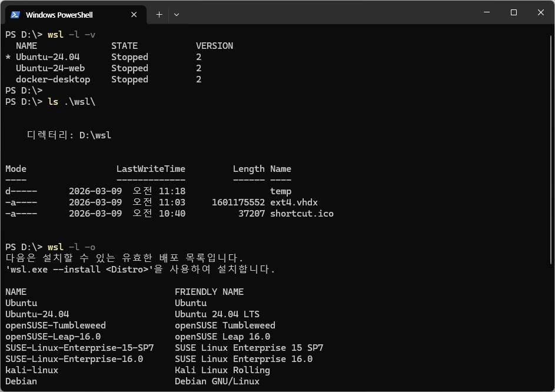Click the 'FRIENDLY NAME' column header
Viewport: 555px width, 392px height.
click(209, 292)
